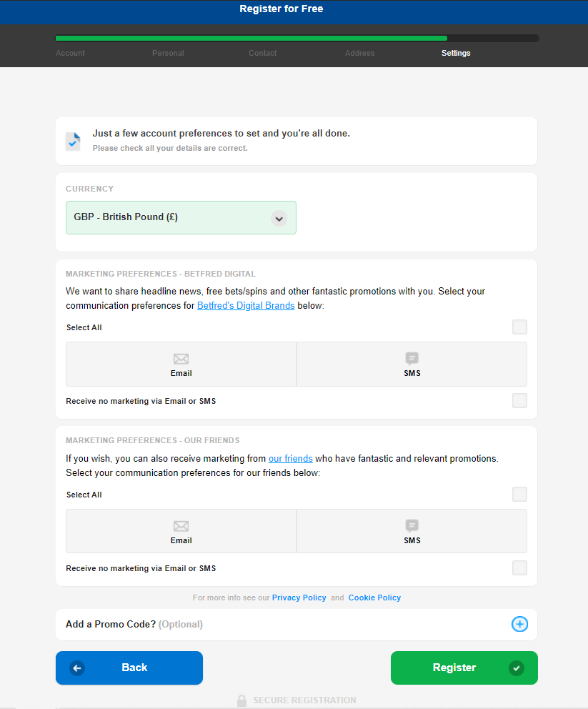This screenshot has height=709, width=588.
Task: Go to the Account step tab
Action: click(70, 53)
